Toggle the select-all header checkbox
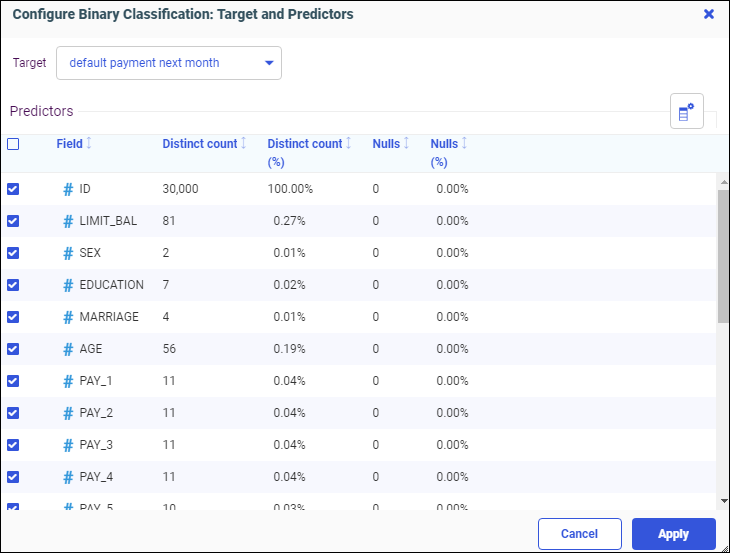The image size is (730, 553). coord(13,144)
